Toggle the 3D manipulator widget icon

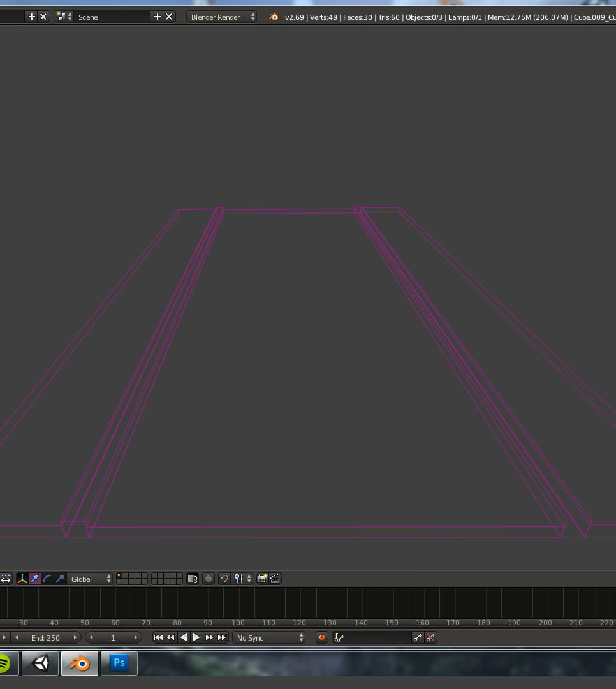pyautogui.click(x=22, y=579)
